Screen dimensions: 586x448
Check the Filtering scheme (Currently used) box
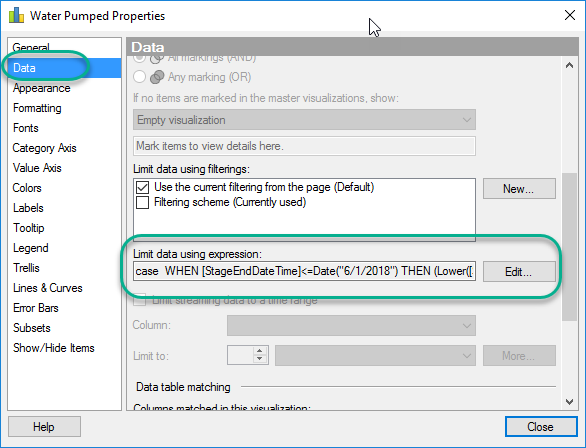[x=142, y=202]
